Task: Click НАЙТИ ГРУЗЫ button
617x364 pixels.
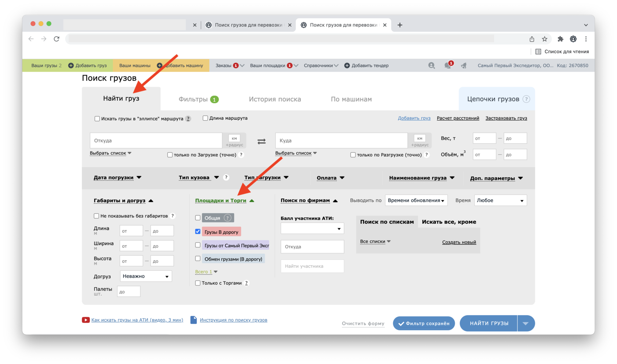Action: click(489, 323)
